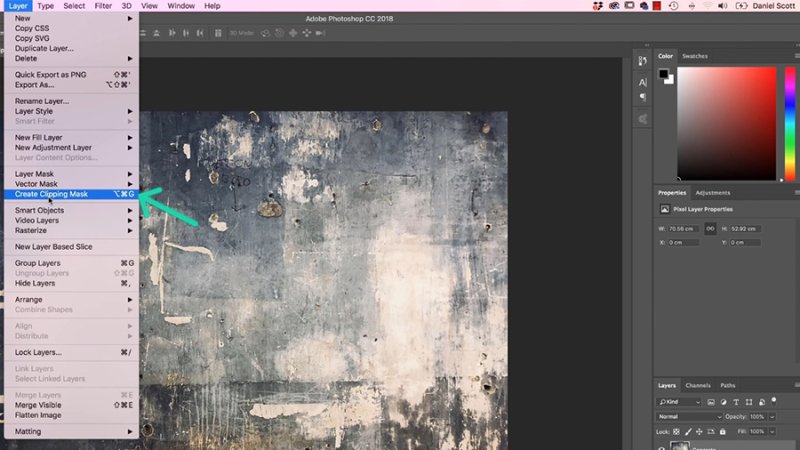
Task: Click the lock all padlock icon
Action: (722, 431)
